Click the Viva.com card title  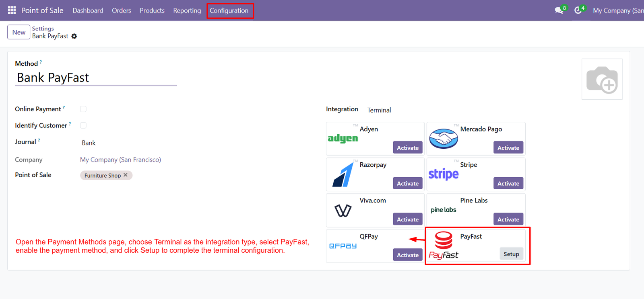click(x=373, y=200)
